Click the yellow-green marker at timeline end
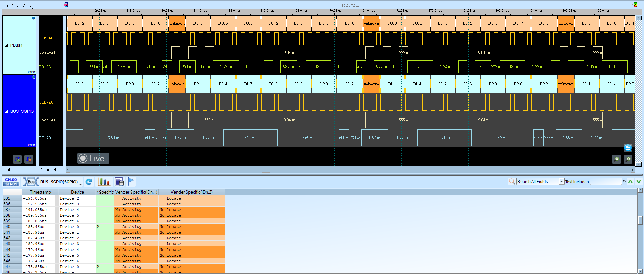 coord(635,5)
